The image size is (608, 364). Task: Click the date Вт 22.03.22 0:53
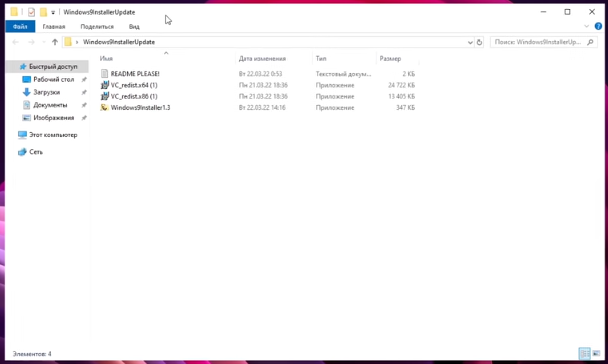[x=261, y=74]
